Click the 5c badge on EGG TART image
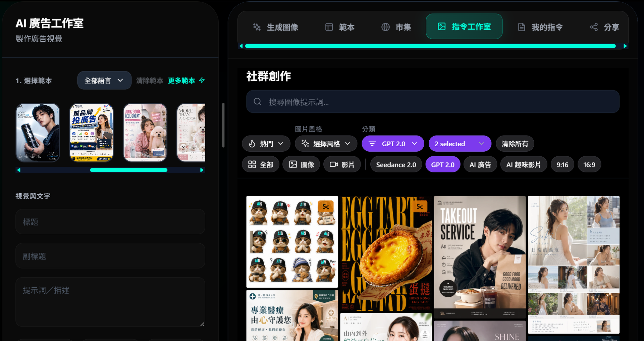644x341 pixels. click(420, 206)
